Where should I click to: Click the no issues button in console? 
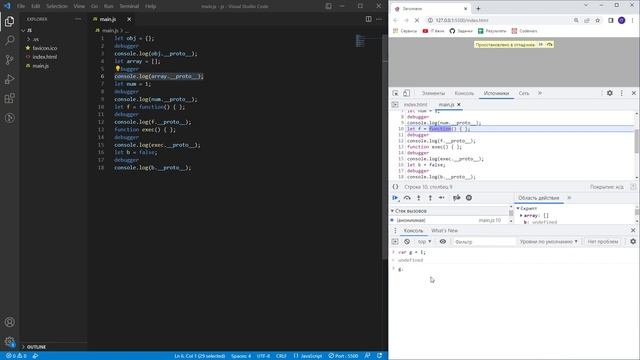pos(603,242)
